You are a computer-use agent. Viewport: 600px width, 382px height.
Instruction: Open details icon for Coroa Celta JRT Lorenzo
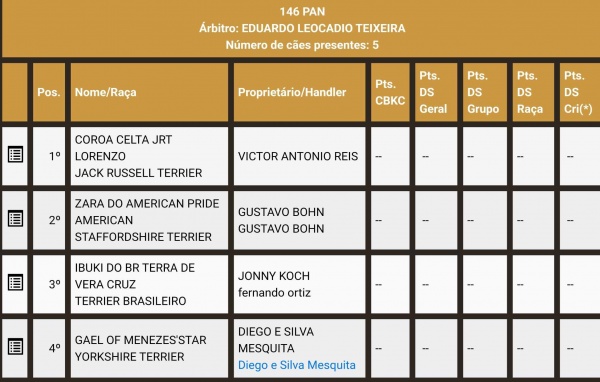(15, 155)
